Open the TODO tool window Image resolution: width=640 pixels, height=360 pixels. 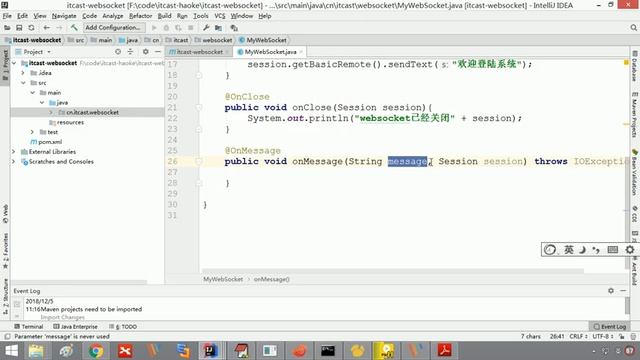click(x=123, y=327)
